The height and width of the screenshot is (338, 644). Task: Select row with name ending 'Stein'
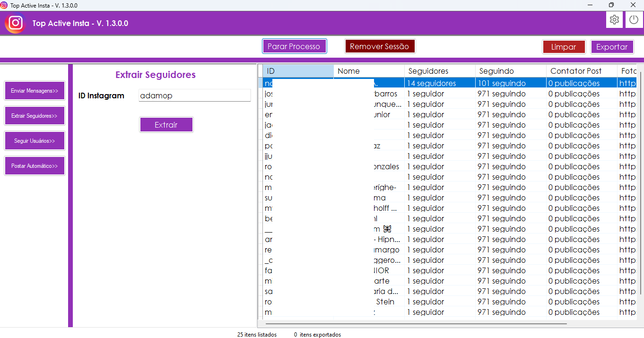[x=450, y=302]
